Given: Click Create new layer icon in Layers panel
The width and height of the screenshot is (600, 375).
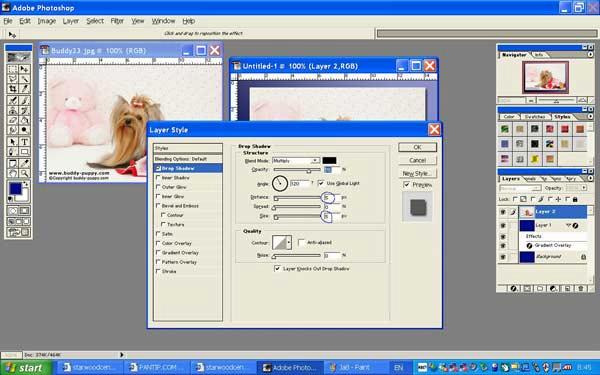Looking at the screenshot, I should [567, 289].
